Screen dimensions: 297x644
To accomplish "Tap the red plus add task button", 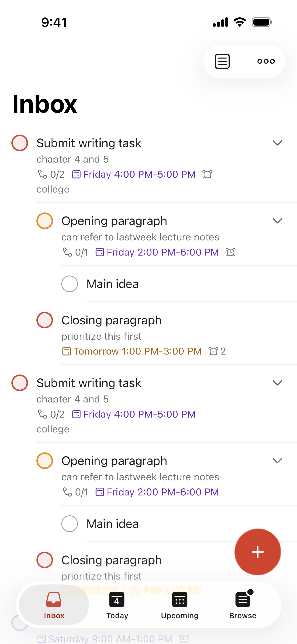I will coord(258,552).
